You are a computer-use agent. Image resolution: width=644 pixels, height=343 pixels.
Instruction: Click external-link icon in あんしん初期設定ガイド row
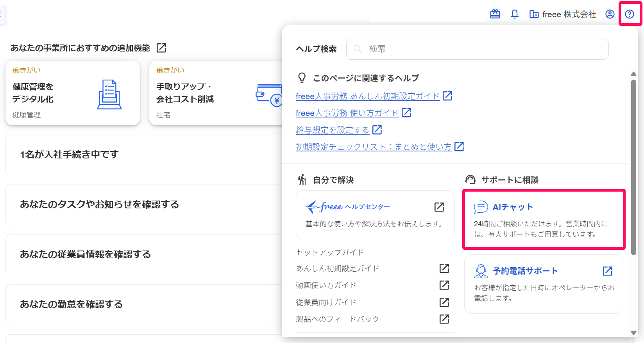pyautogui.click(x=444, y=268)
